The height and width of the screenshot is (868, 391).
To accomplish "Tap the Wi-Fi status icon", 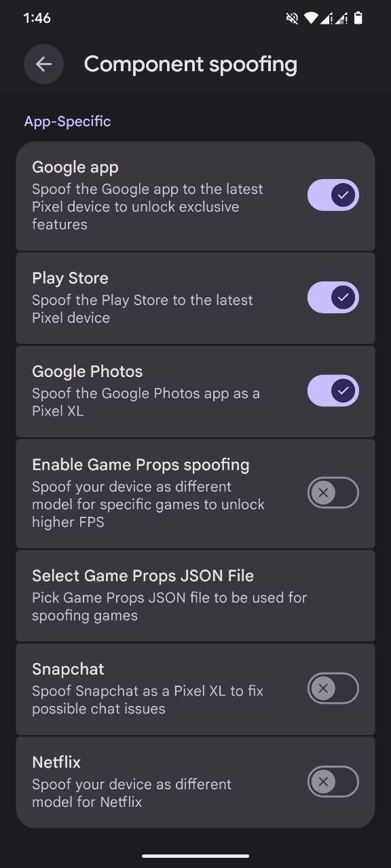I will click(311, 18).
